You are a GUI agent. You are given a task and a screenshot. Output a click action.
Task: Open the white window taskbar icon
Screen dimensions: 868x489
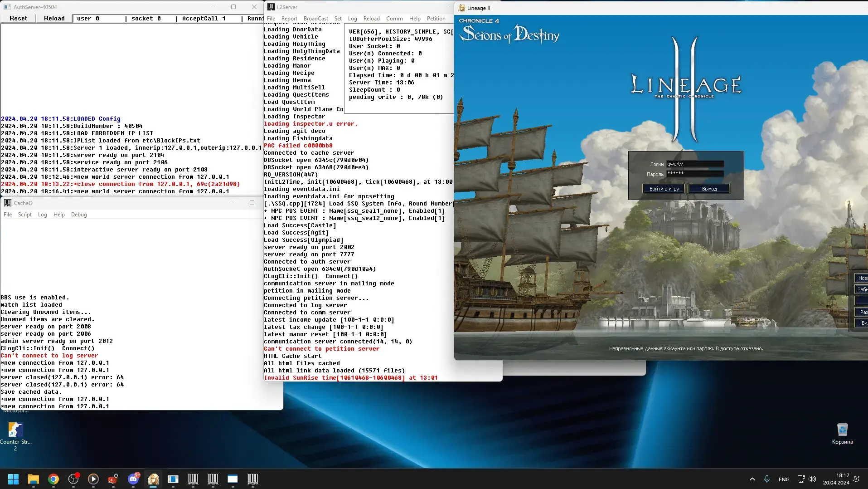click(x=233, y=479)
